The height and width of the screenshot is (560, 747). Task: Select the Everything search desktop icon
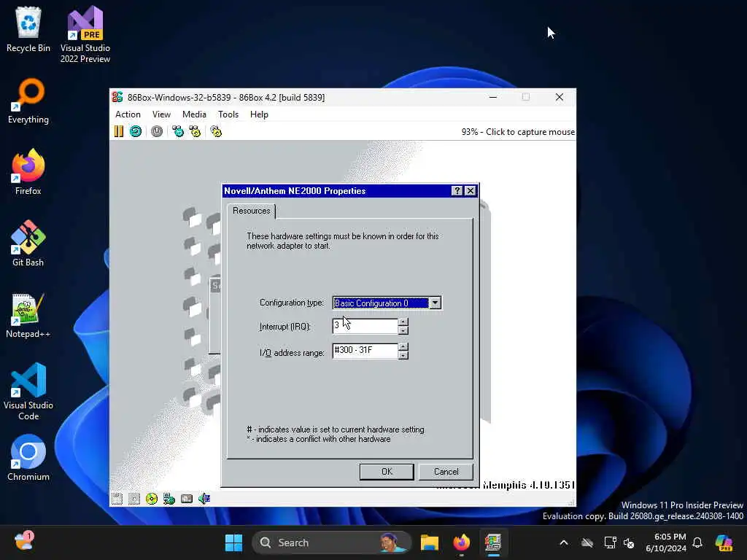[28, 101]
